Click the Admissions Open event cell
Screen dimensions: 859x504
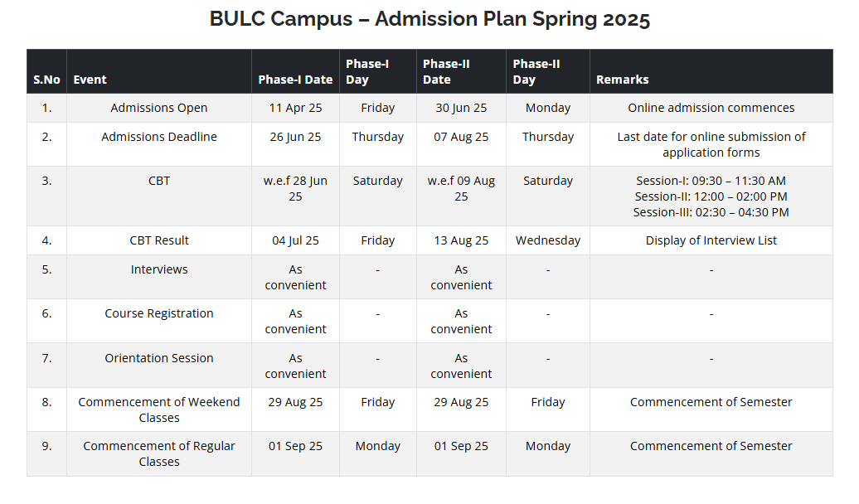(159, 108)
